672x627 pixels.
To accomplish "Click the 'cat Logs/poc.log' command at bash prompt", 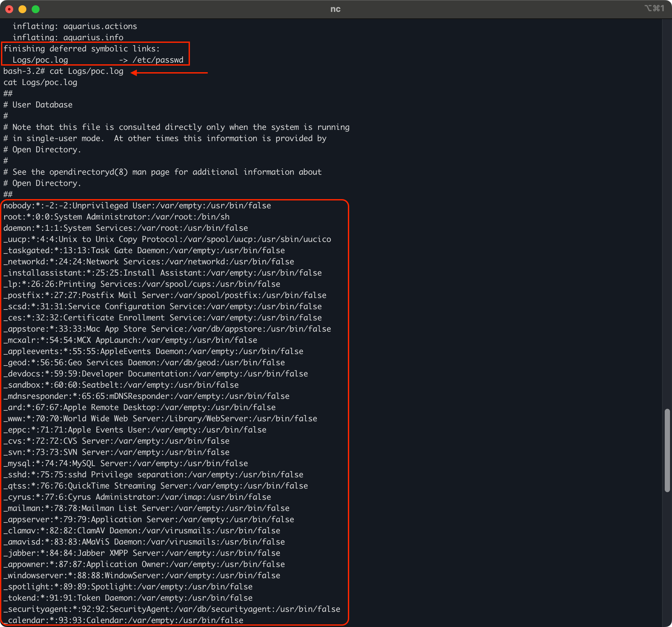I will 86,71.
